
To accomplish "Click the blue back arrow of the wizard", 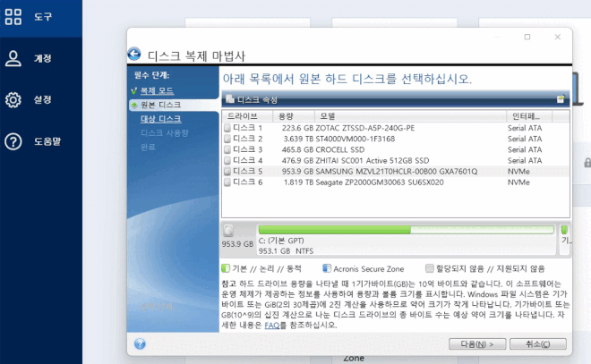I will point(134,54).
